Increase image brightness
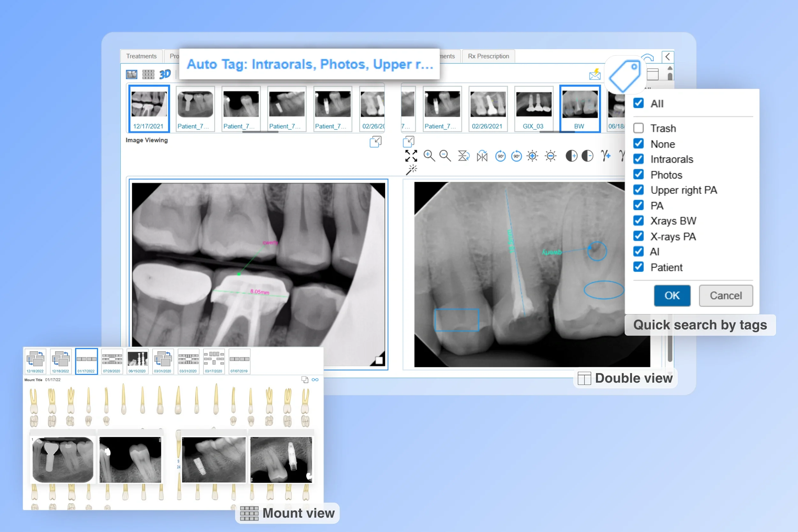Screen dimensions: 798x532 pos(532,156)
